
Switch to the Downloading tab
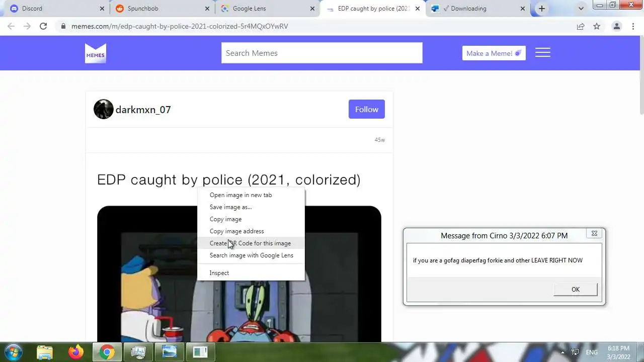tap(477, 9)
